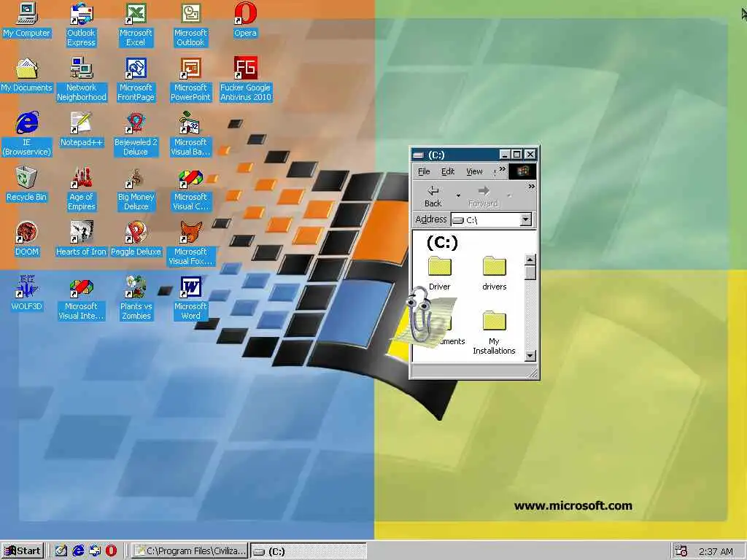The height and width of the screenshot is (560, 747).
Task: Expand hidden toolbar buttons chevron
Action: pyautogui.click(x=531, y=187)
